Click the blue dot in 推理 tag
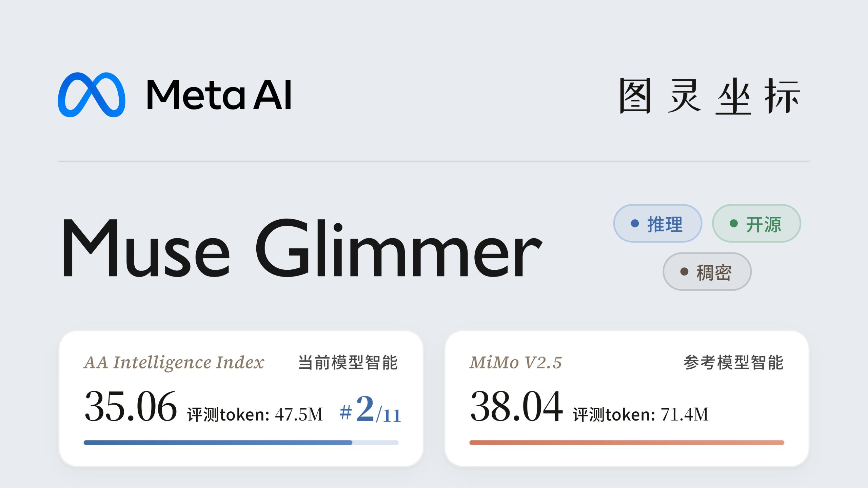 point(635,223)
